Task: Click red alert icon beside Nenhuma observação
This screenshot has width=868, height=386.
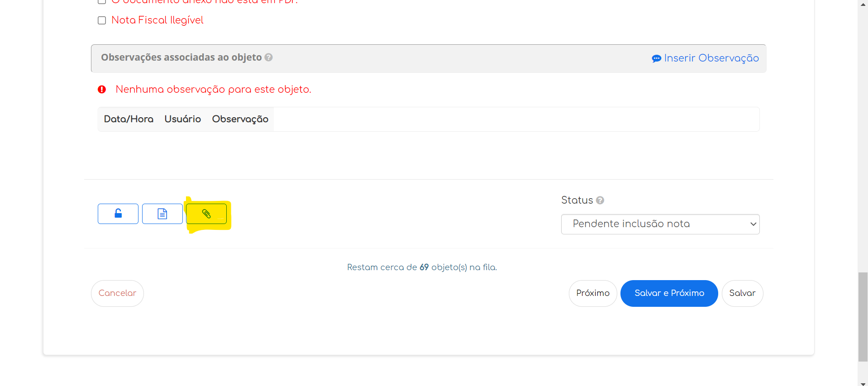Action: click(102, 89)
